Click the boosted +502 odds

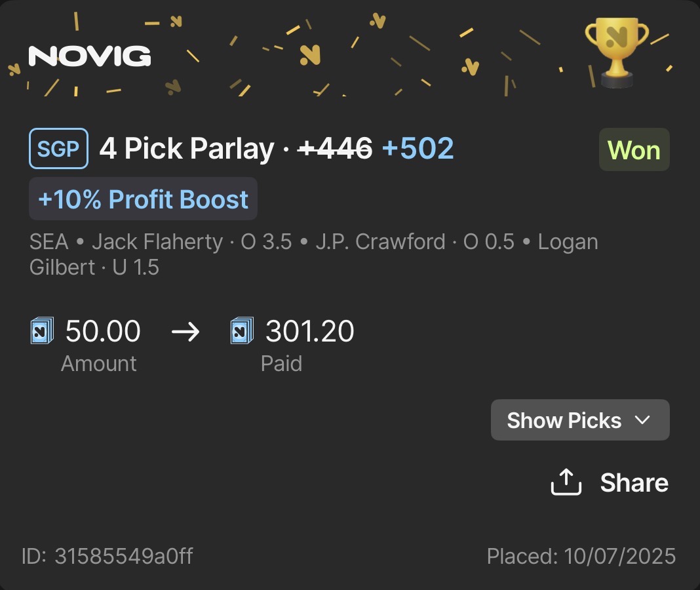click(x=418, y=149)
